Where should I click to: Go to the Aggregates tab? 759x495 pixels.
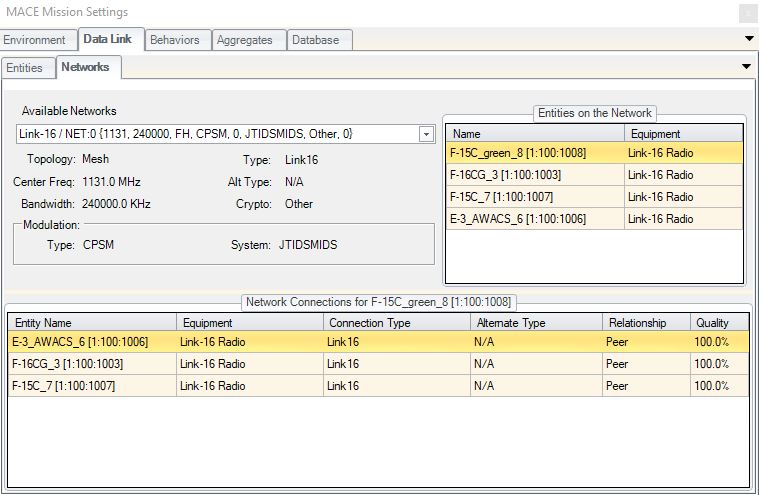(245, 40)
